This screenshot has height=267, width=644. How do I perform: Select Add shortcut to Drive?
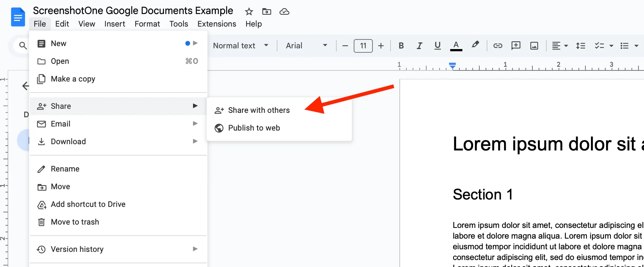(118, 204)
